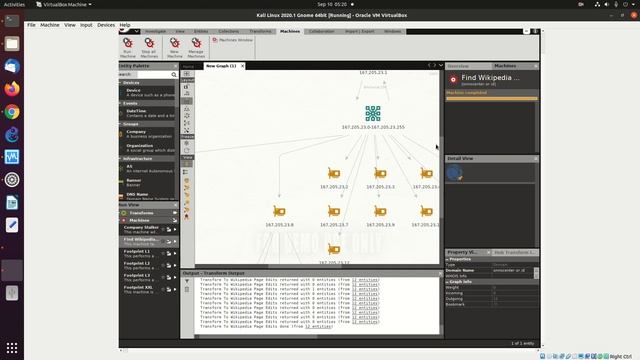Switch to the Home graph tab
Viewport: 640px width, 360px height.
pyautogui.click(x=188, y=67)
